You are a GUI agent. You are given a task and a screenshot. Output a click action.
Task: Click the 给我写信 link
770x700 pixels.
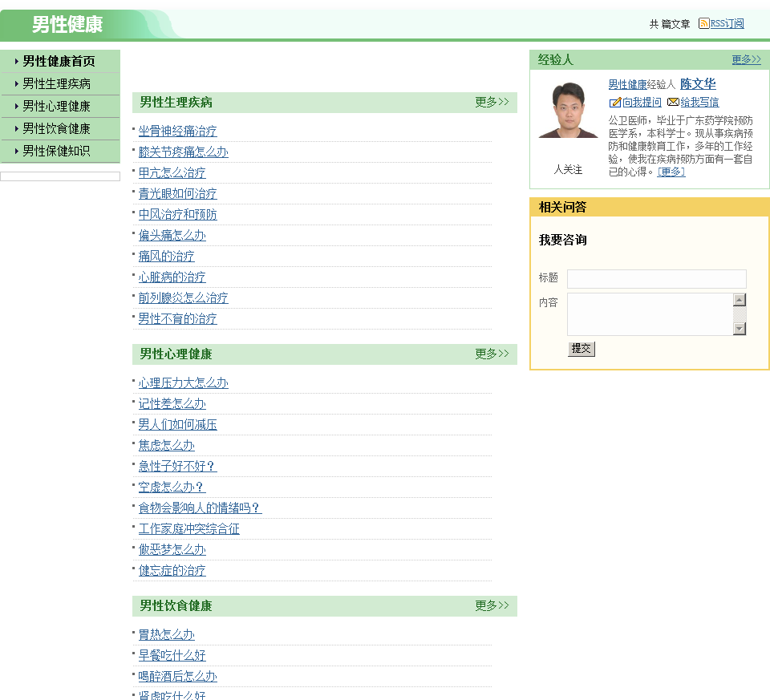pos(699,102)
